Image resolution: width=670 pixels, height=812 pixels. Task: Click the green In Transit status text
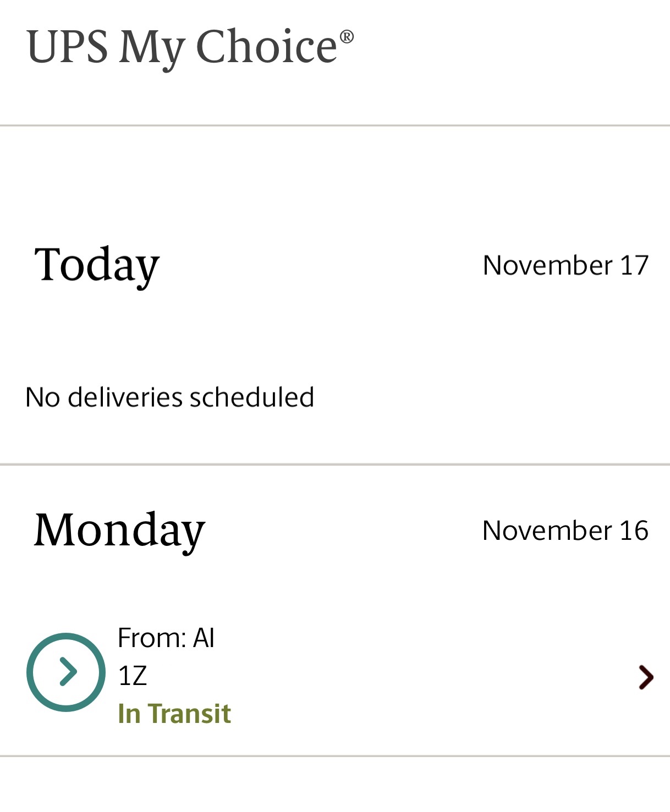174,714
